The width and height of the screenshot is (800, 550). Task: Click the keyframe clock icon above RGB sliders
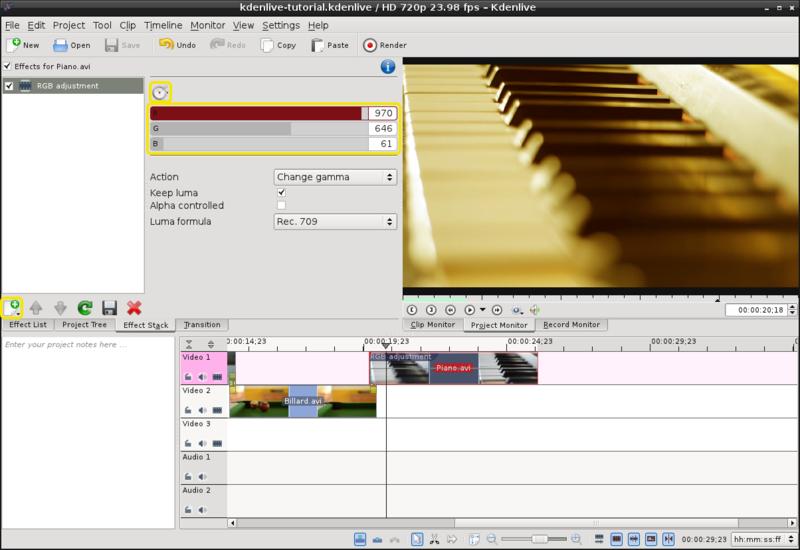(160, 92)
